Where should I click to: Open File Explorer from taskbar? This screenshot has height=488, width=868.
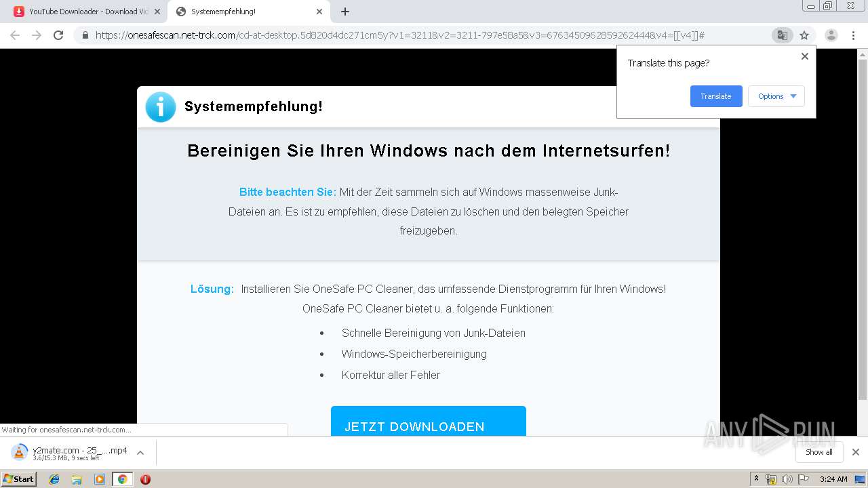tap(77, 479)
